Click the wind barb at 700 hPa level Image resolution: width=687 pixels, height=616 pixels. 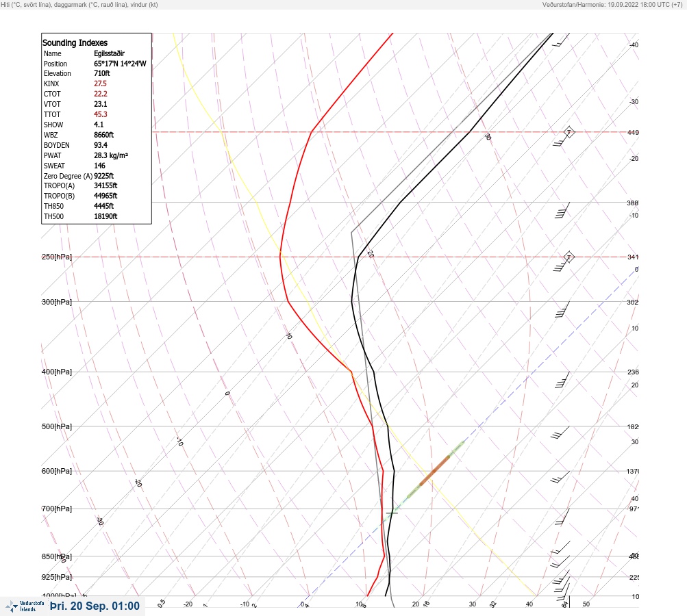coord(562,517)
